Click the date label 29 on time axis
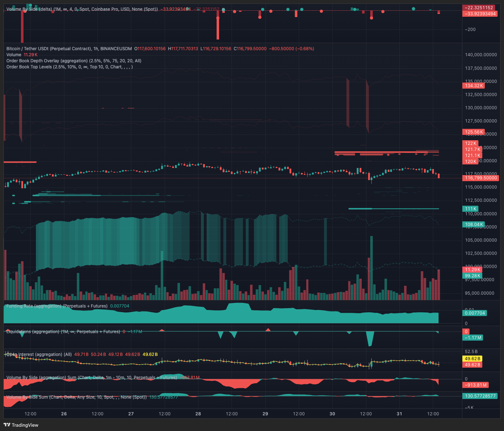504x431 pixels. pos(265,414)
